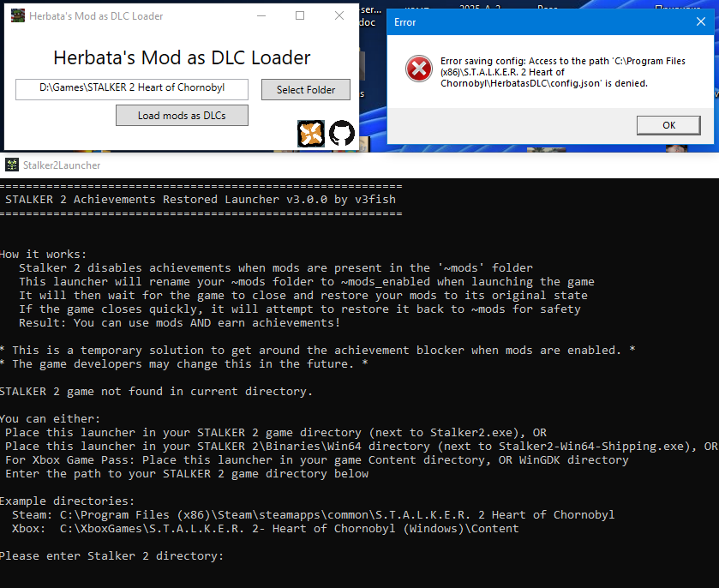Screen dimensions: 719x588
Task: Open the Nexus Mods icon link
Action: [x=311, y=134]
